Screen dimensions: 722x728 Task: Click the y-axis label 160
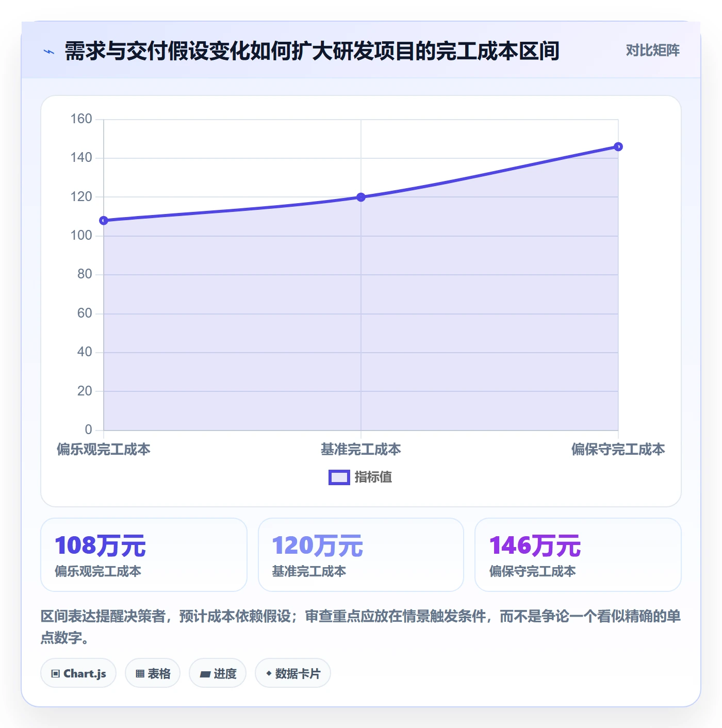pyautogui.click(x=81, y=119)
